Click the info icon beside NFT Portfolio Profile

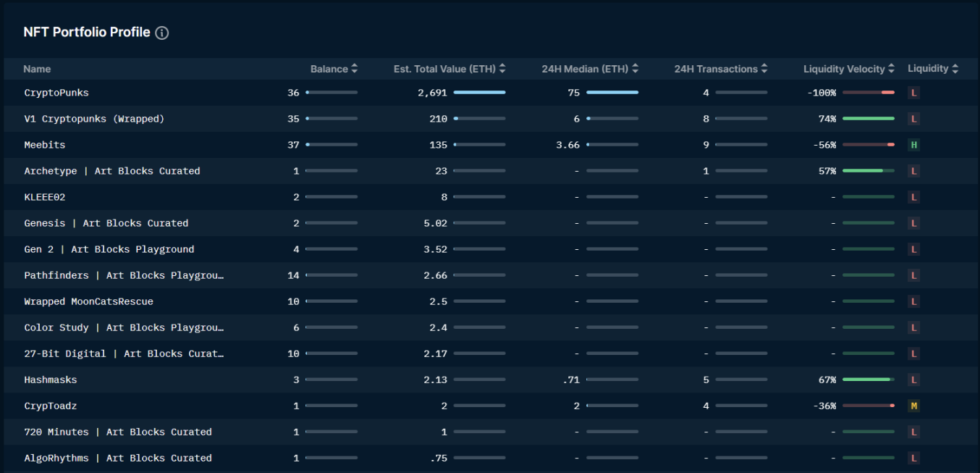(x=162, y=33)
